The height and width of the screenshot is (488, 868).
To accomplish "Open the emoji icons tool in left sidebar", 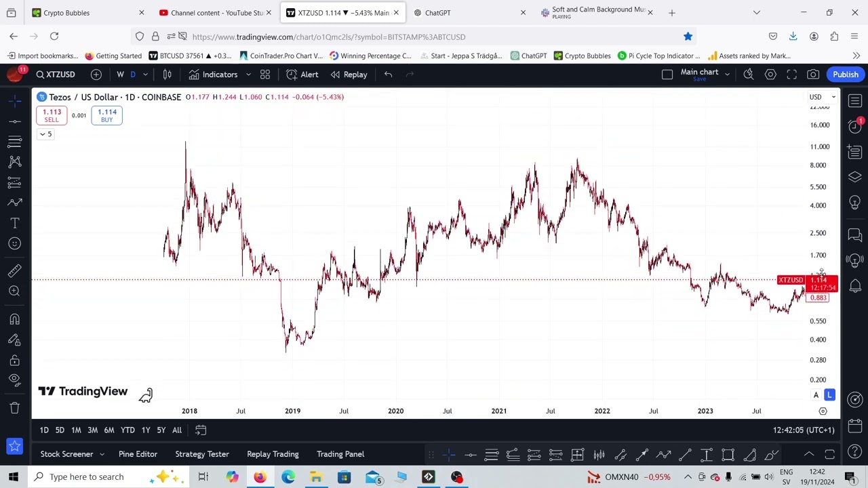I will pyautogui.click(x=15, y=243).
